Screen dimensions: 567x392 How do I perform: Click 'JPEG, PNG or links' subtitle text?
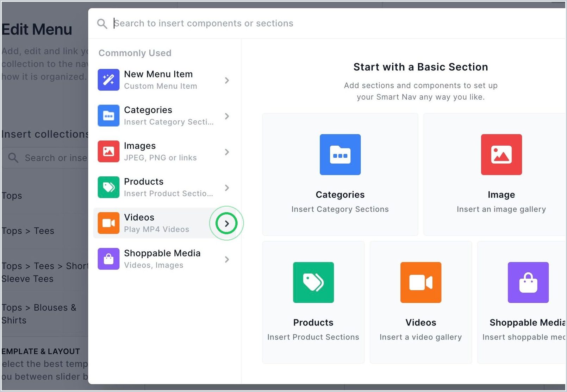point(160,158)
